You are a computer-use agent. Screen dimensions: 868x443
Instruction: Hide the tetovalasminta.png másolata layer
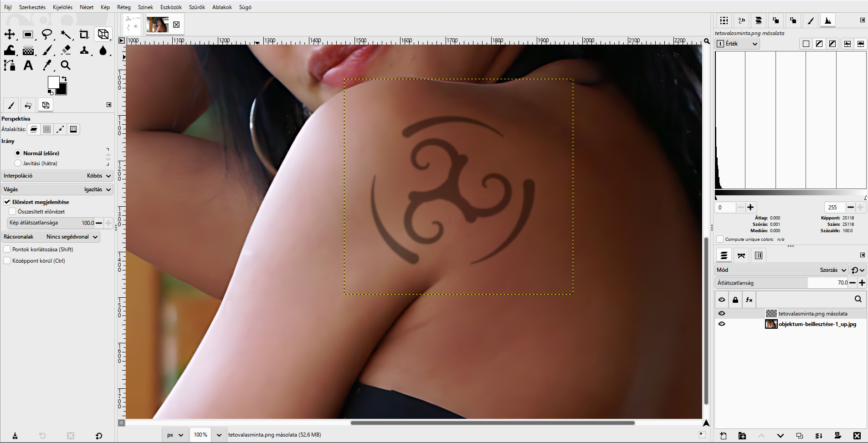click(722, 313)
